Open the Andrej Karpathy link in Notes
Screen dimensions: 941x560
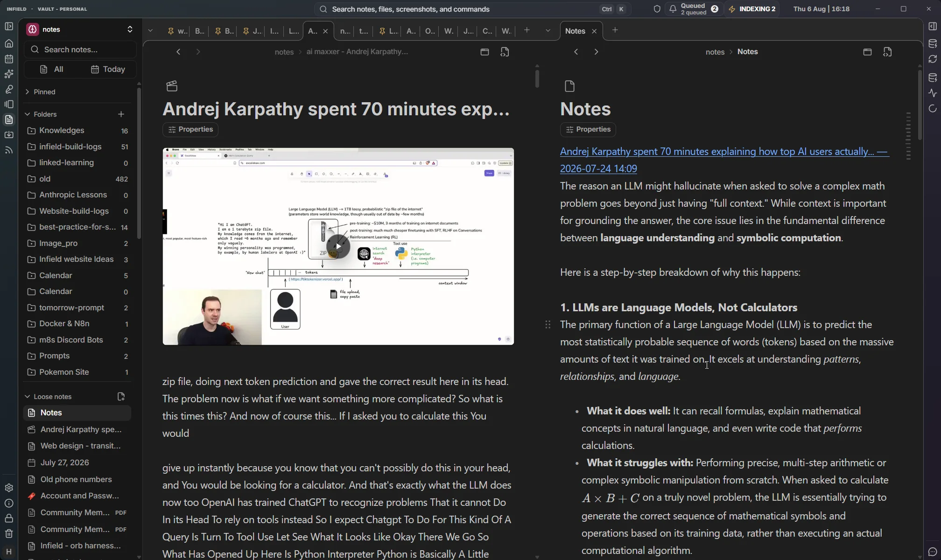click(x=724, y=160)
